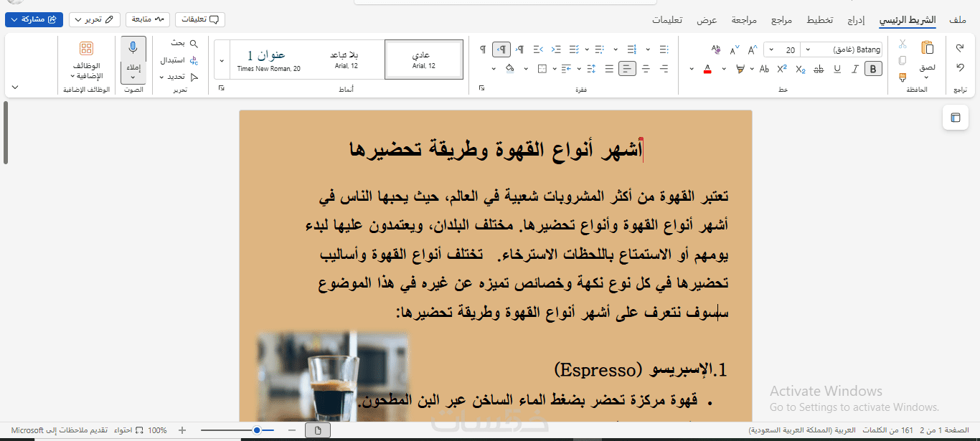Screen dimensions: 980x441
Task: Open the font size 20 dropdown
Action: [771, 49]
